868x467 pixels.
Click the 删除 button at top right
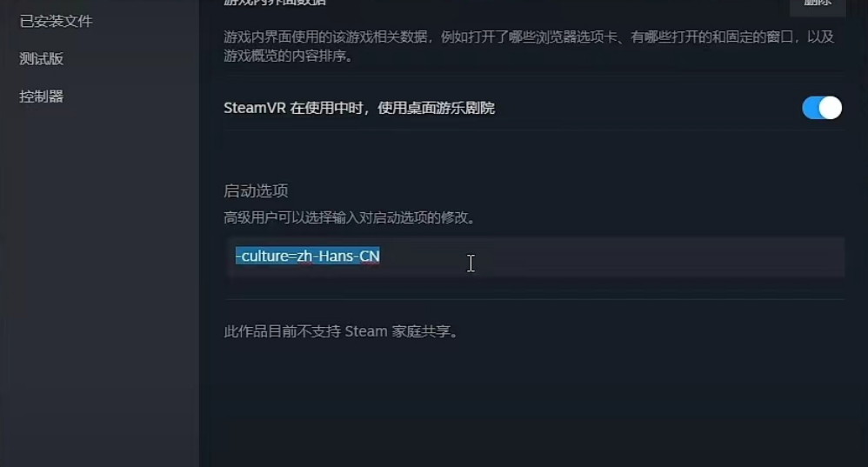coord(817,4)
